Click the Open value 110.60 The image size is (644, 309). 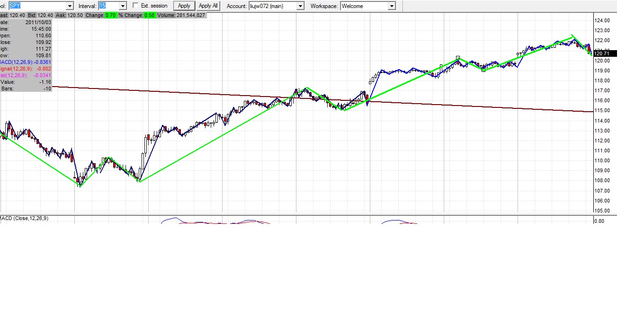(x=43, y=35)
